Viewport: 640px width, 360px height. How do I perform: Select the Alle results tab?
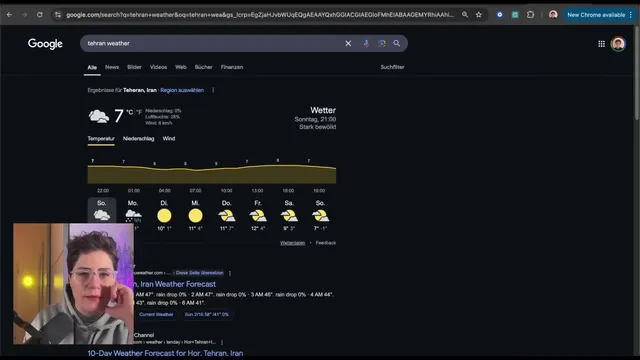[x=92, y=67]
